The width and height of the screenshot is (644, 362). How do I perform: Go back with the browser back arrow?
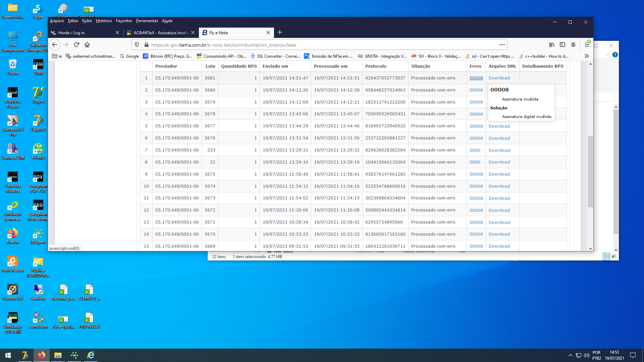55,45
